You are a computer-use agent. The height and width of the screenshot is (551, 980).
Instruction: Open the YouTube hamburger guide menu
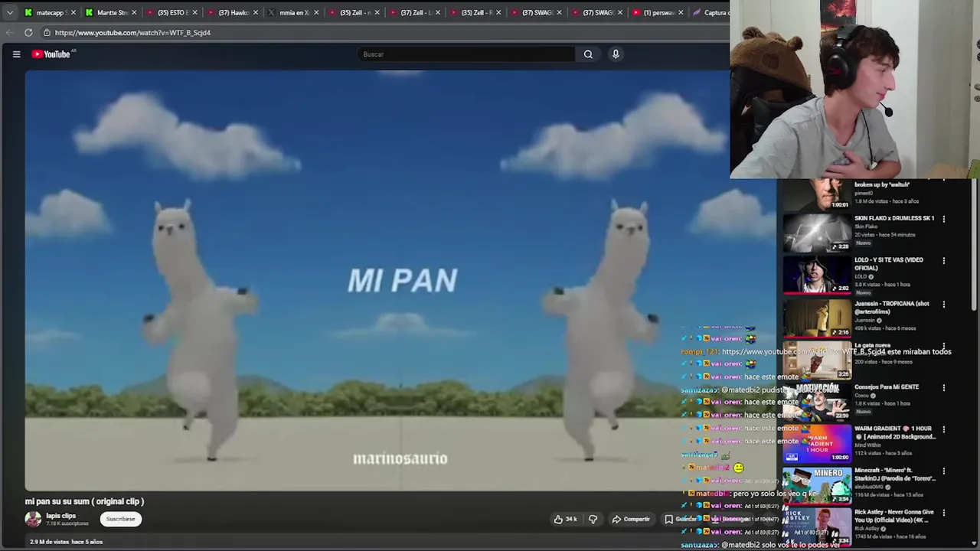[16, 54]
